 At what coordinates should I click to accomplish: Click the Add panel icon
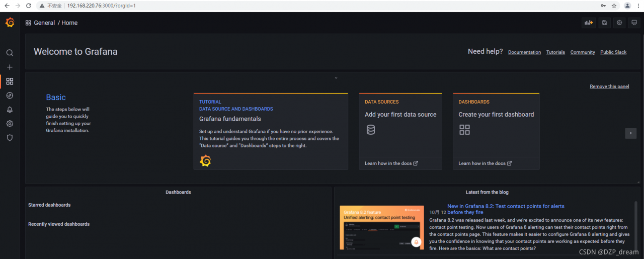[x=588, y=23]
